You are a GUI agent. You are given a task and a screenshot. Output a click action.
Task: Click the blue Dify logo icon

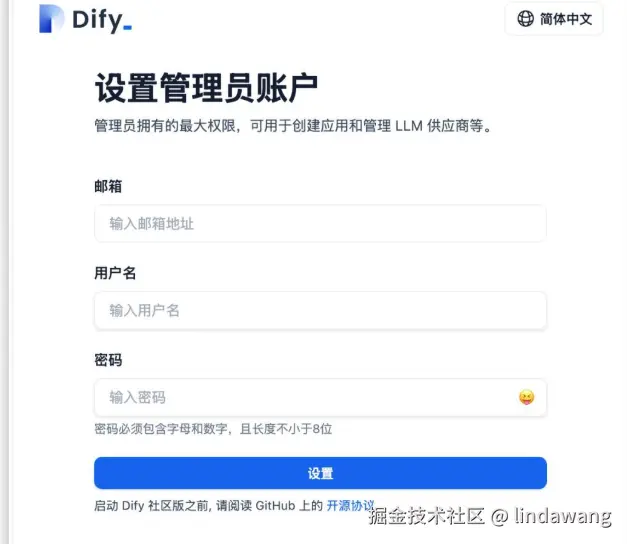[51, 18]
